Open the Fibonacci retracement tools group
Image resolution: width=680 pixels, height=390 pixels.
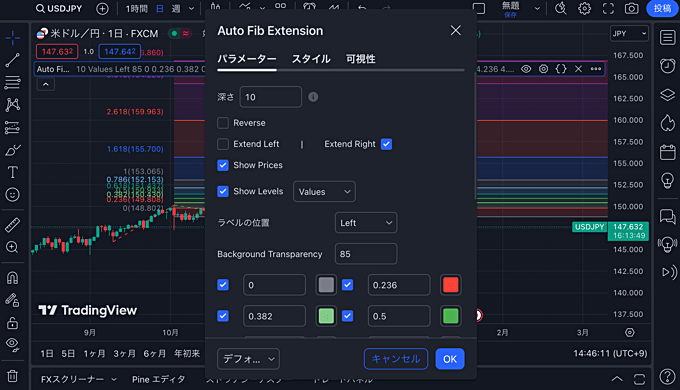point(13,82)
